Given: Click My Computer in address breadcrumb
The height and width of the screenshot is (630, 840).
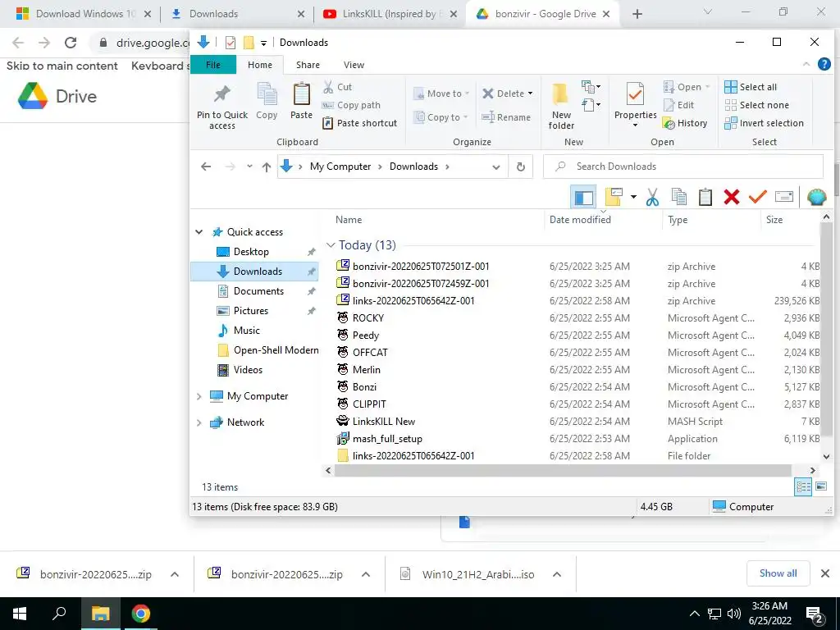Looking at the screenshot, I should coord(340,167).
